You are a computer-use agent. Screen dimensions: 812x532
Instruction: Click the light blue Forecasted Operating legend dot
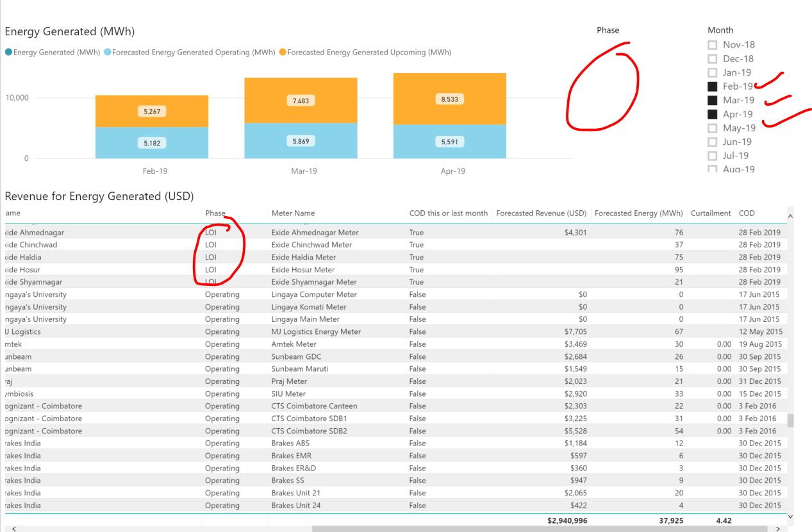[x=108, y=53]
